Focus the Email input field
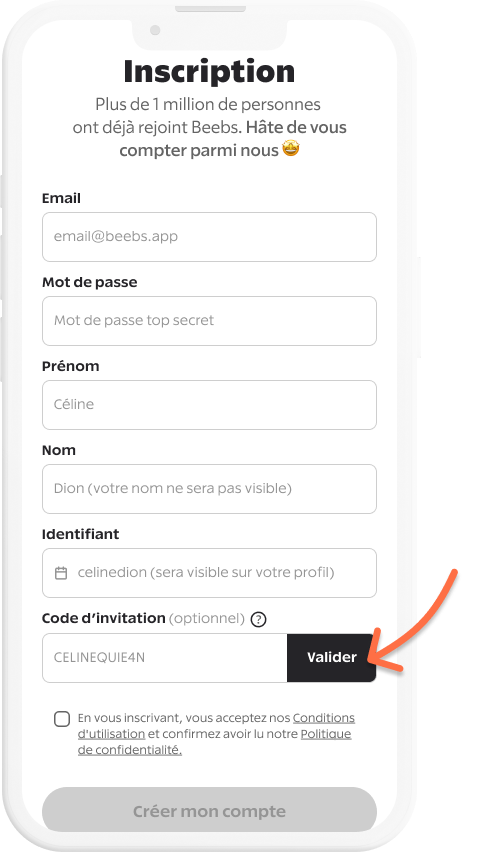Screen dimensions: 479x852 pyautogui.click(x=209, y=237)
